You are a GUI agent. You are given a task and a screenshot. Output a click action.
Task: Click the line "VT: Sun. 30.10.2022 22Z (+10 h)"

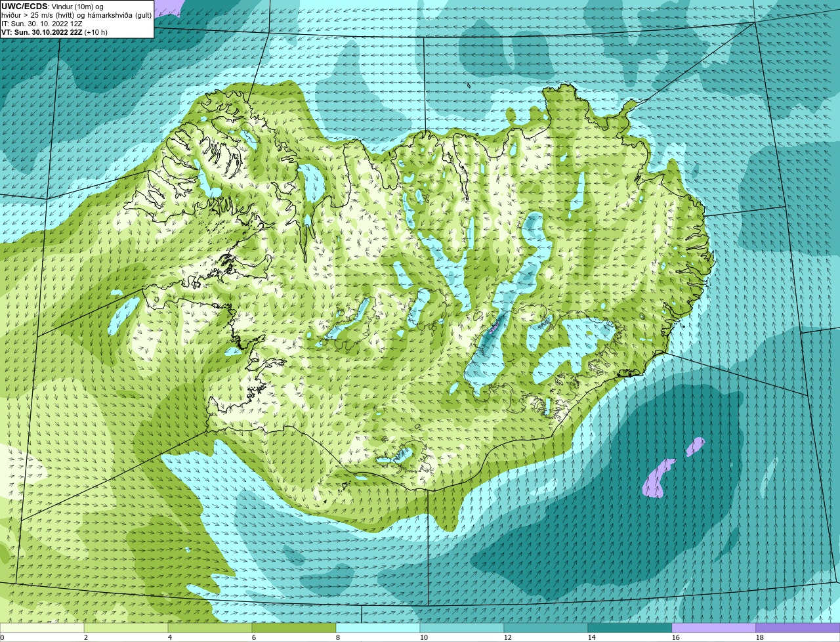(x=54, y=32)
